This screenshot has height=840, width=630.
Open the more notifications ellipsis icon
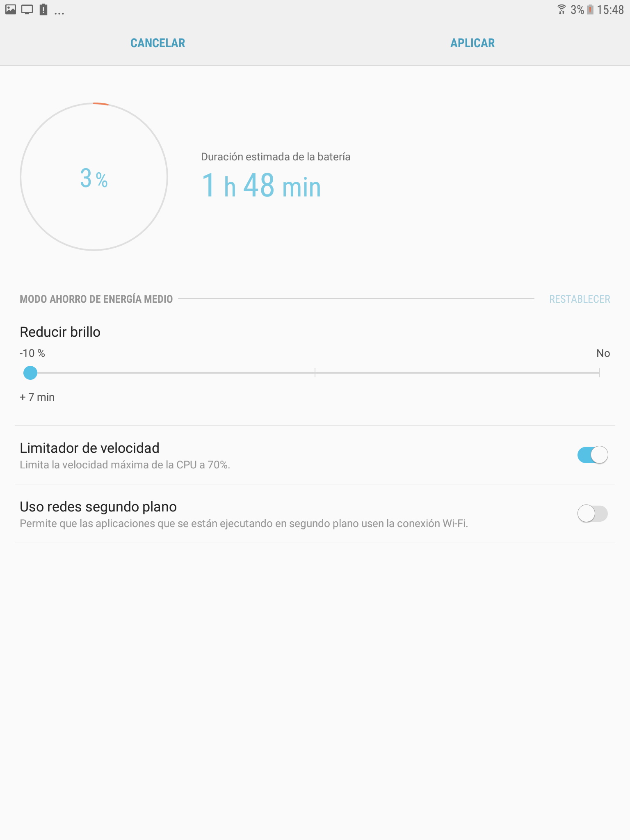coord(59,13)
